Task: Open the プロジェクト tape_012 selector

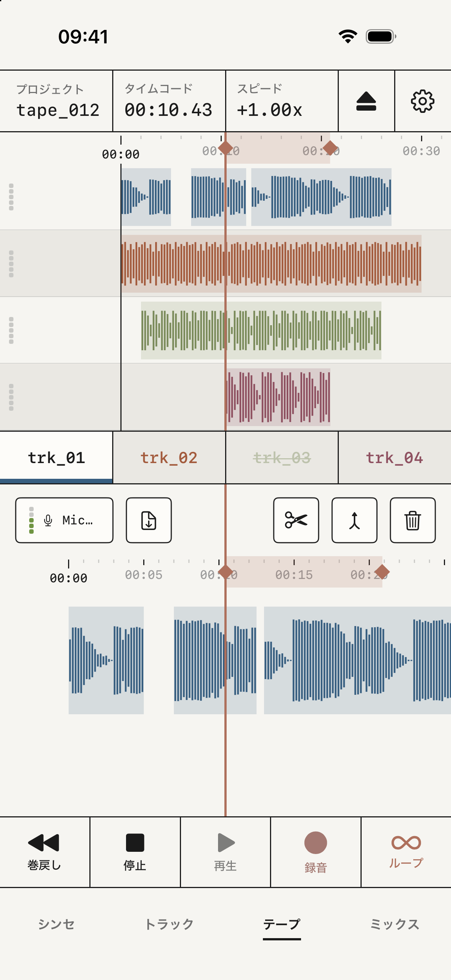Action: tap(56, 101)
